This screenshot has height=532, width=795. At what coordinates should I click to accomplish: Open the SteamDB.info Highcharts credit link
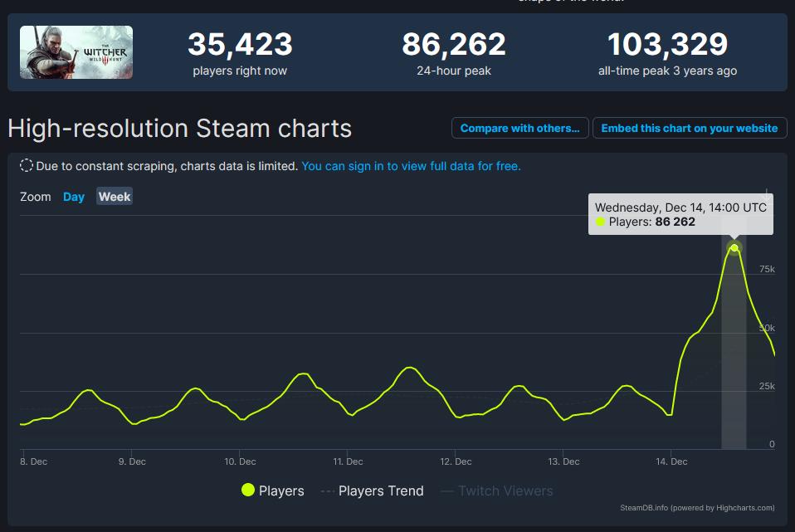tap(697, 508)
